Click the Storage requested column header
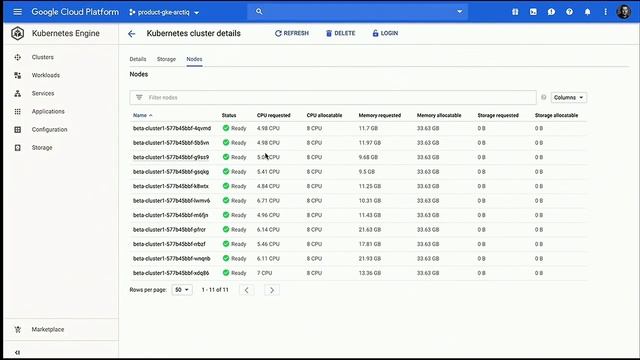The height and width of the screenshot is (360, 640). (498, 116)
